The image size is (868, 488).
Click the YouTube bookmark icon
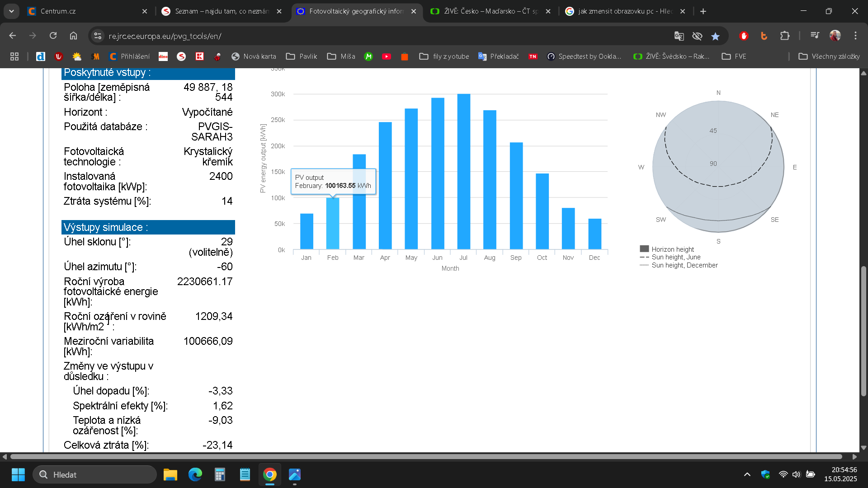387,56
